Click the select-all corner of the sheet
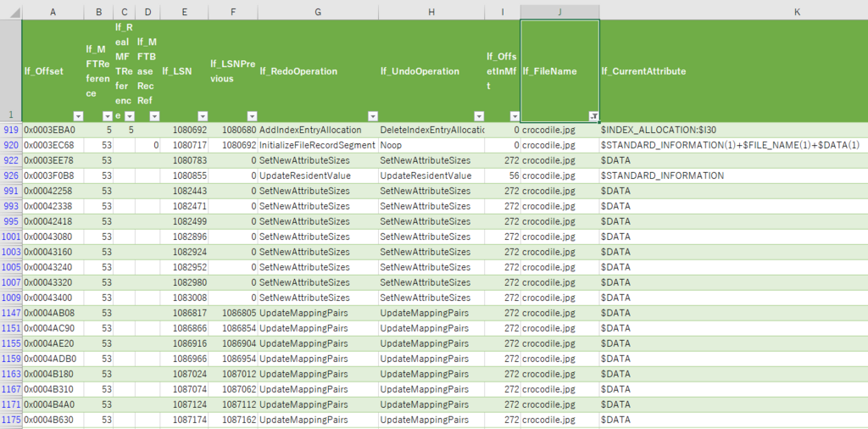868x429 pixels. 11,12
